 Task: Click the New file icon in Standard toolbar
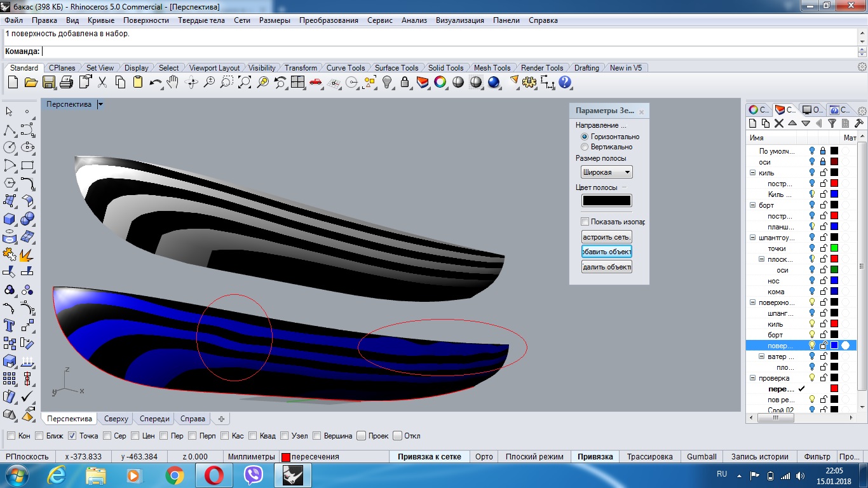[13, 82]
